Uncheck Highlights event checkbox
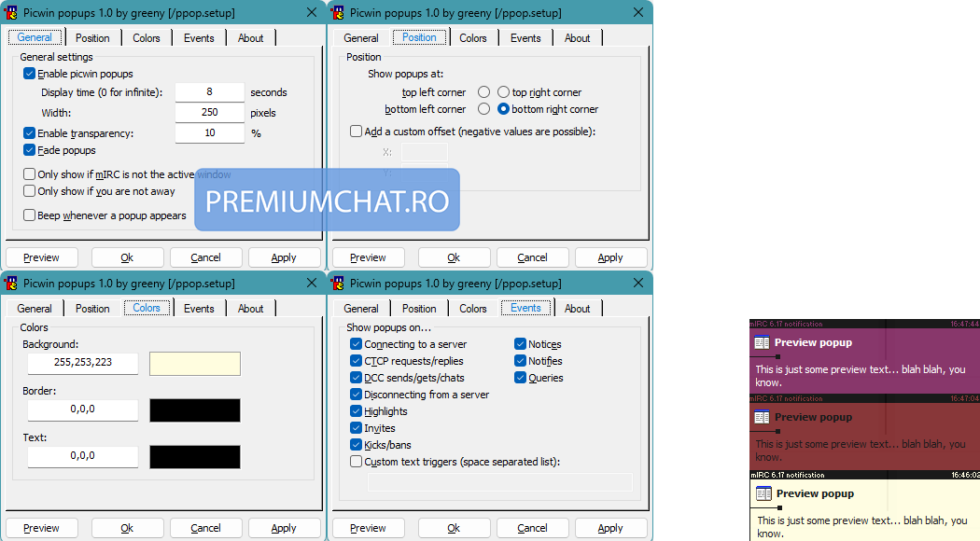The width and height of the screenshot is (980, 541). [357, 411]
